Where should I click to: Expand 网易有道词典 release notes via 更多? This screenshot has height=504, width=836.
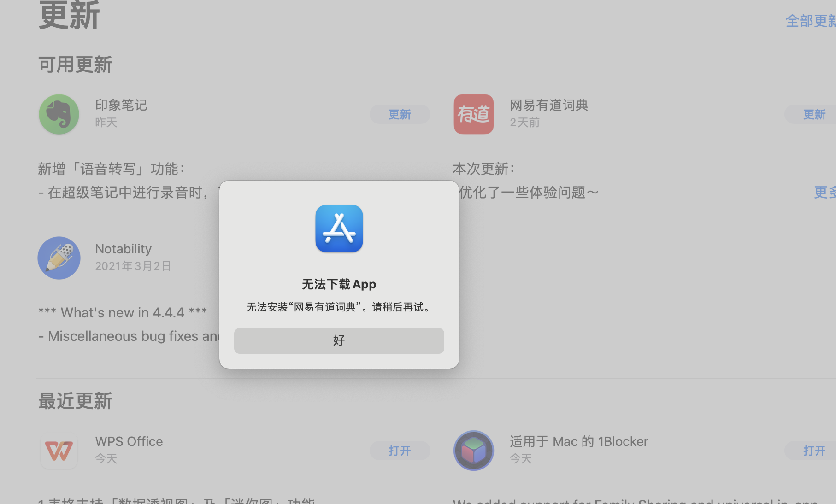(x=824, y=192)
